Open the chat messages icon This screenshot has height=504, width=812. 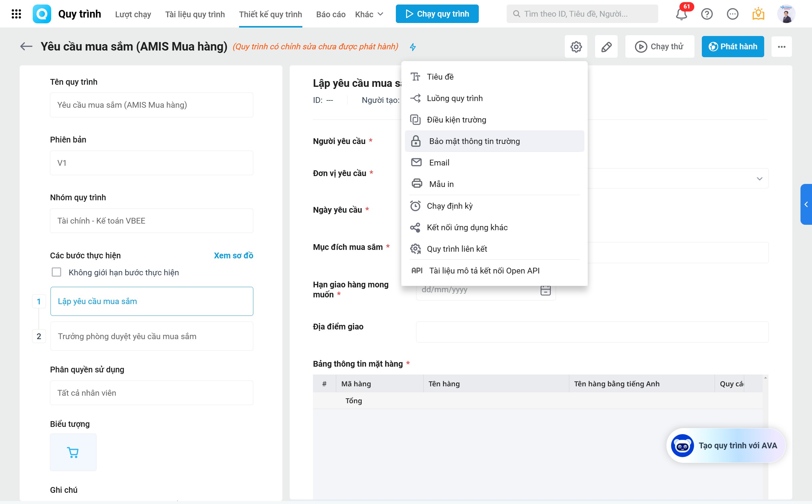[x=732, y=14]
